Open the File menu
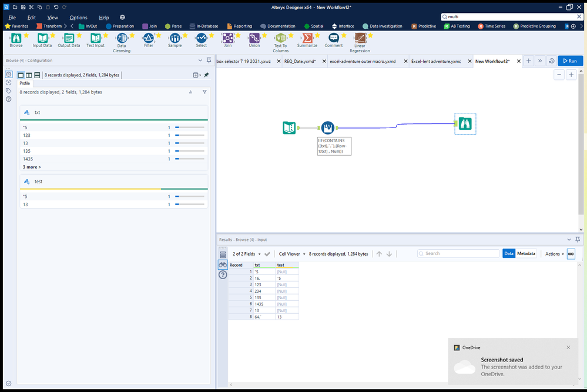Viewport: 587px width, 392px height. 12,17
